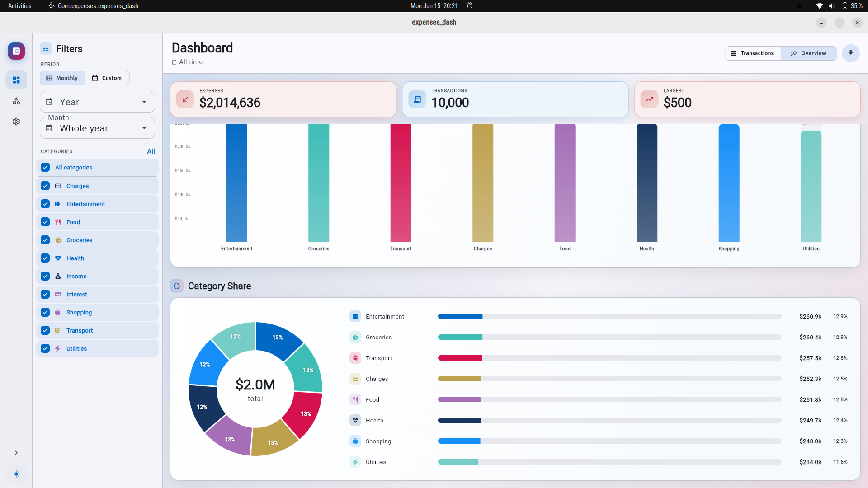Open the dashboard grid icon in sidebar

click(x=16, y=80)
